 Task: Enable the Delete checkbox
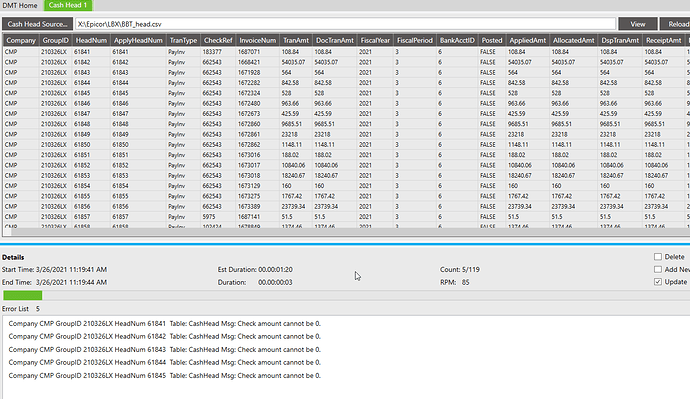(658, 256)
